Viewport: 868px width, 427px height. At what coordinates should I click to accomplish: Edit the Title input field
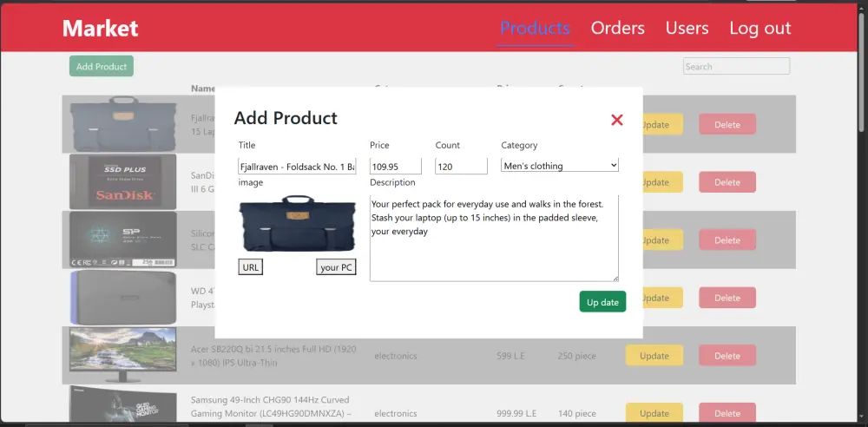297,166
